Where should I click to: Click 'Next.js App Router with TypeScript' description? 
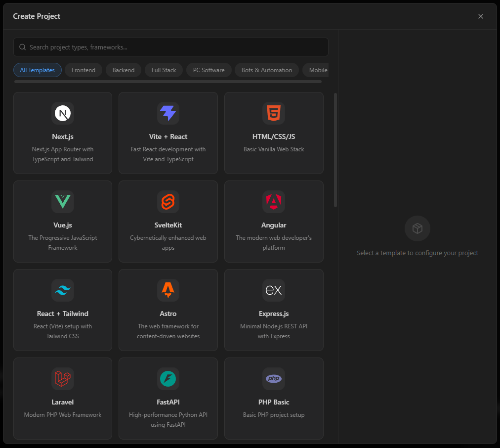click(x=63, y=154)
